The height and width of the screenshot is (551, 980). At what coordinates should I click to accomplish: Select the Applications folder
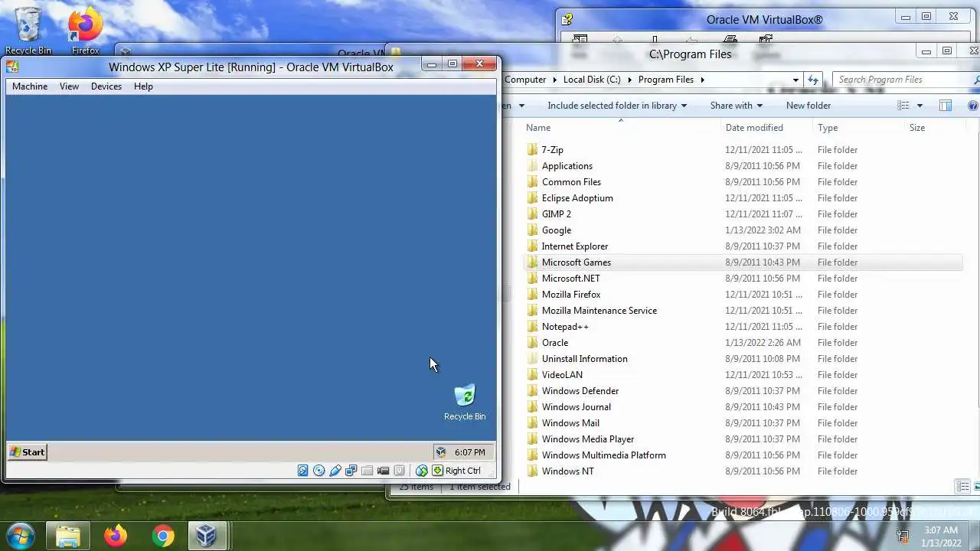[x=567, y=166]
